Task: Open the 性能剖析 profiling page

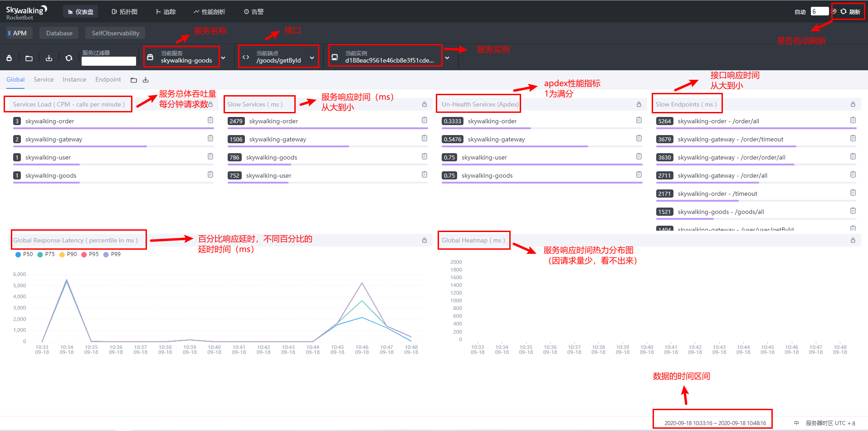Action: [209, 12]
